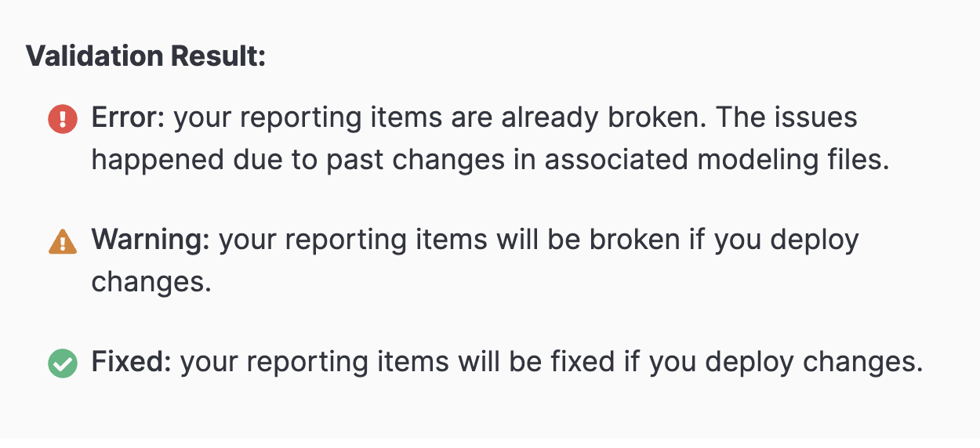Click the bold "Fixed:" label

pos(132,363)
